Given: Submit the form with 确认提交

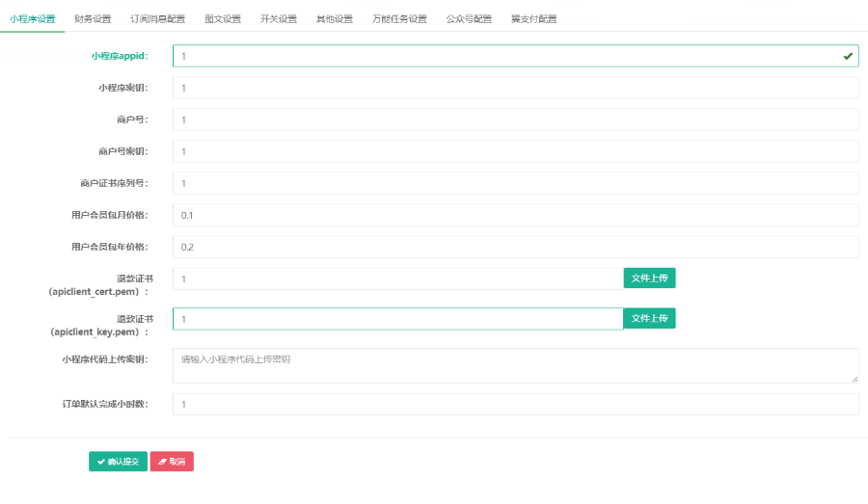Looking at the screenshot, I should (118, 462).
